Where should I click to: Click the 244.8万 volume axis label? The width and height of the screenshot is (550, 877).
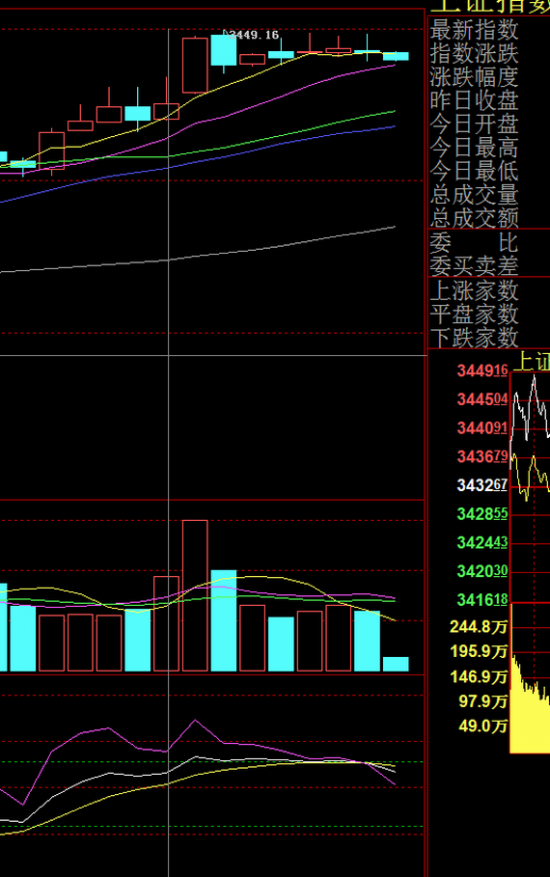click(478, 627)
